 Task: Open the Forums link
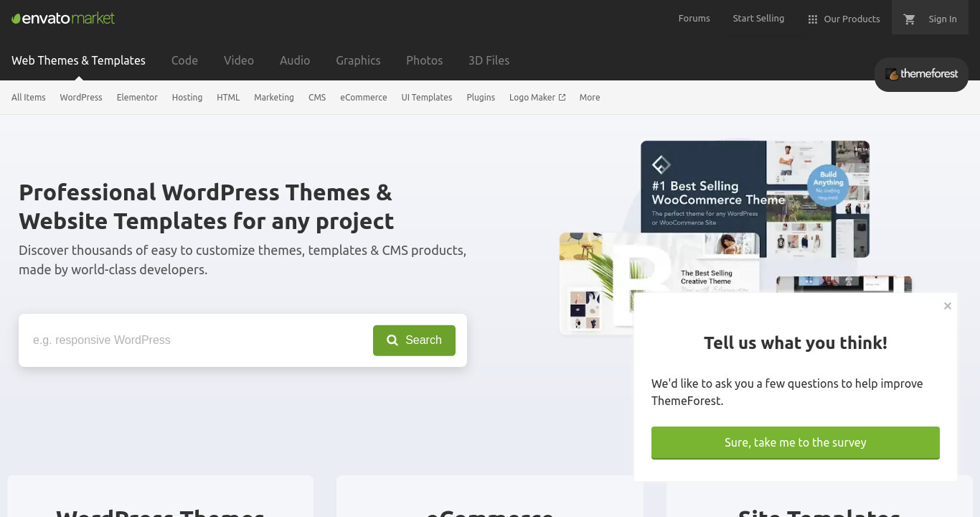(x=694, y=19)
